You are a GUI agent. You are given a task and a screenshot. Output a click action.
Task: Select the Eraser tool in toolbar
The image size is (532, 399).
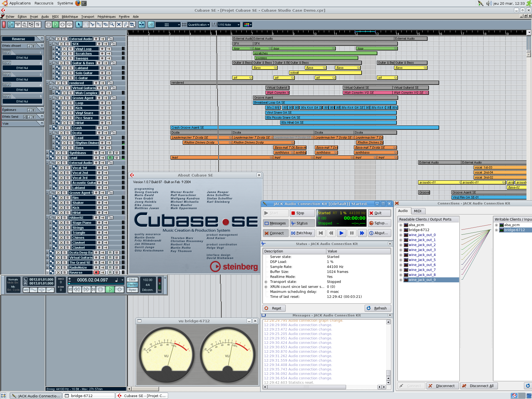pos(106,25)
